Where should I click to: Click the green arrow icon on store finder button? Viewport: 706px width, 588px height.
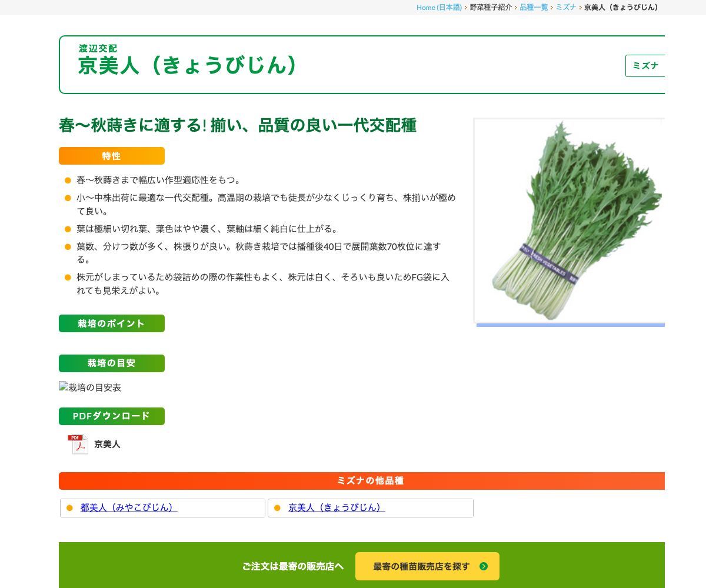[484, 566]
